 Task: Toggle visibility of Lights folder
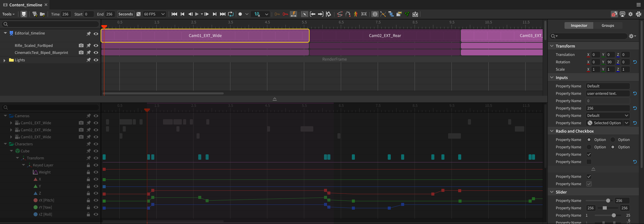(96, 60)
